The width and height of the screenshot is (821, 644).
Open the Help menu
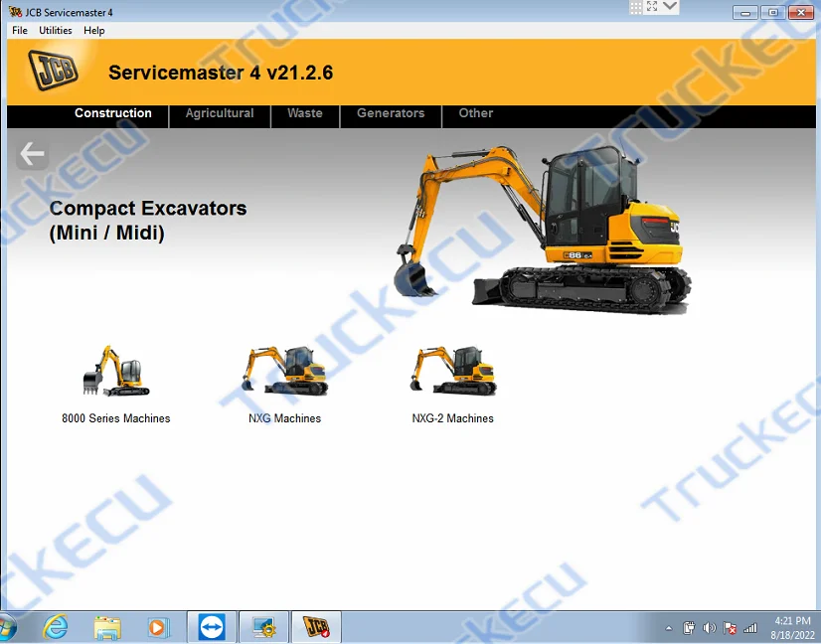pyautogui.click(x=93, y=31)
